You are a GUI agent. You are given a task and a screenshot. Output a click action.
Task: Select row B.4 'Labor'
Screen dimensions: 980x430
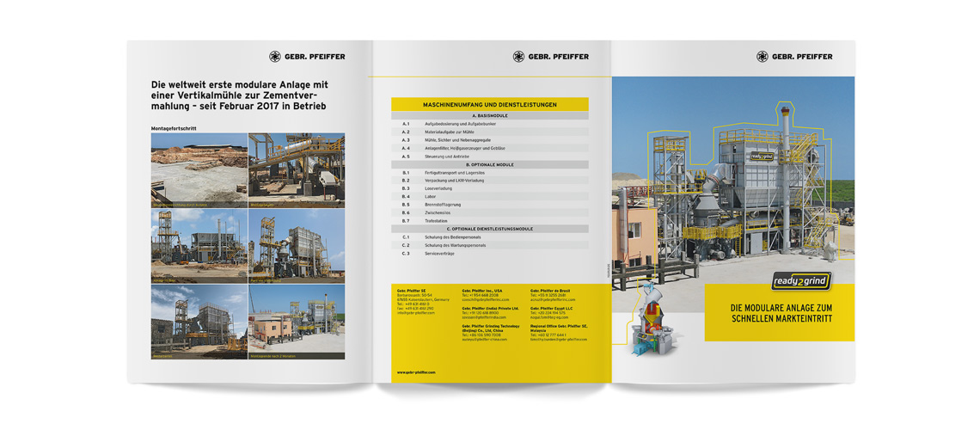tap(490, 196)
